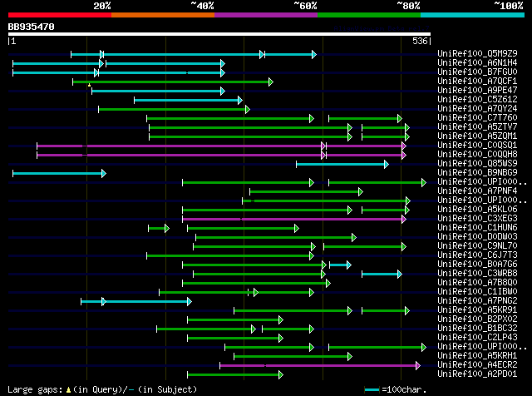The image size is (532, 396).
Task: Select UniRef100_B0A7G6 label
Action: tap(477, 265)
